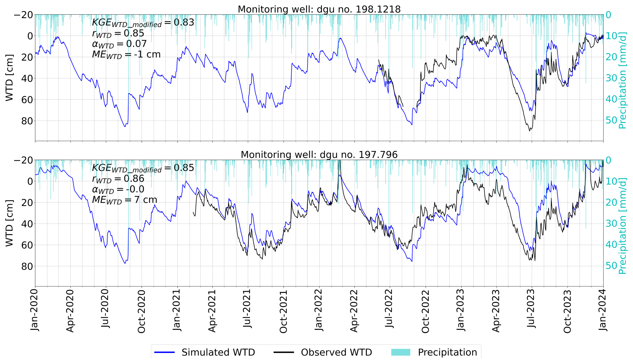Click the black Observed WTD legend line
Image resolution: width=633 pixels, height=364 pixels.
point(284,352)
